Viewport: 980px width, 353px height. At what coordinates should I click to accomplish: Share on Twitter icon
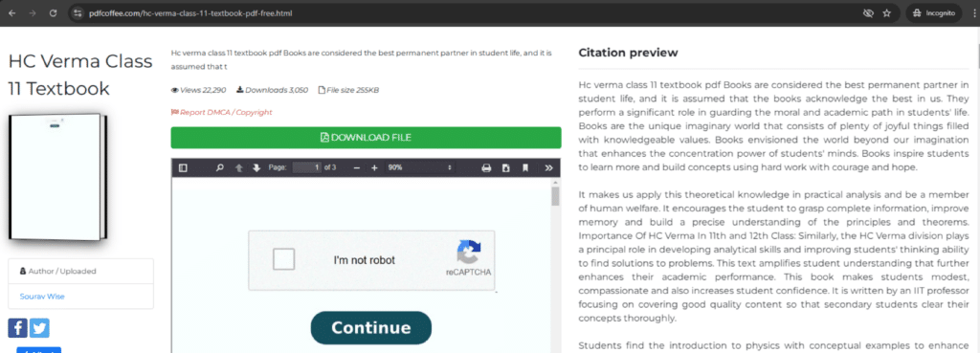click(39, 328)
